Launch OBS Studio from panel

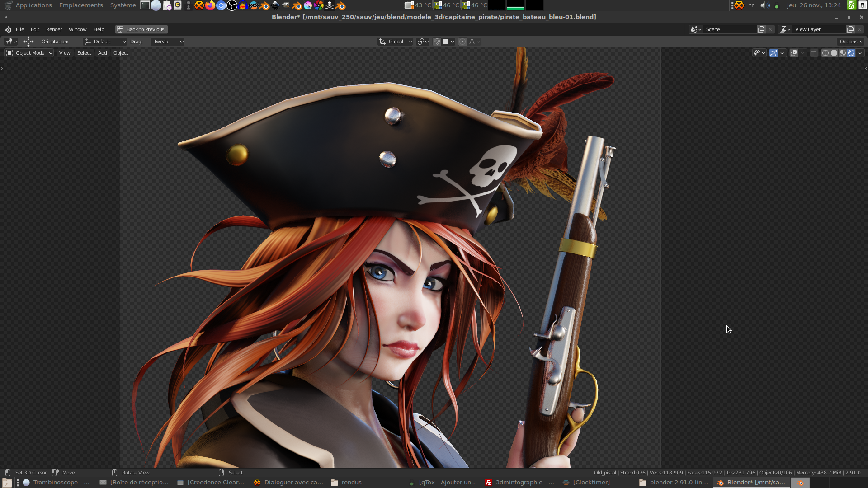(x=232, y=5)
